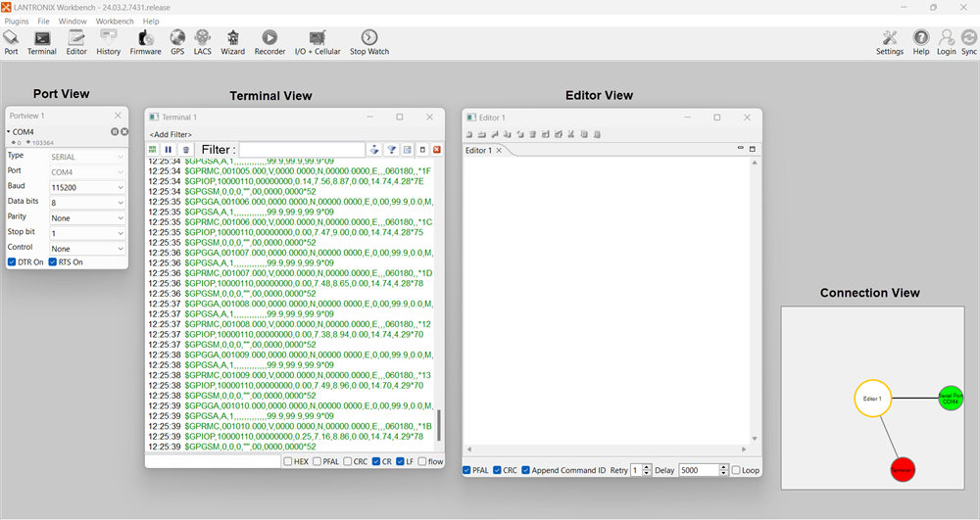980x520 pixels.
Task: Click the green hex view icon in Terminal
Action: (153, 150)
